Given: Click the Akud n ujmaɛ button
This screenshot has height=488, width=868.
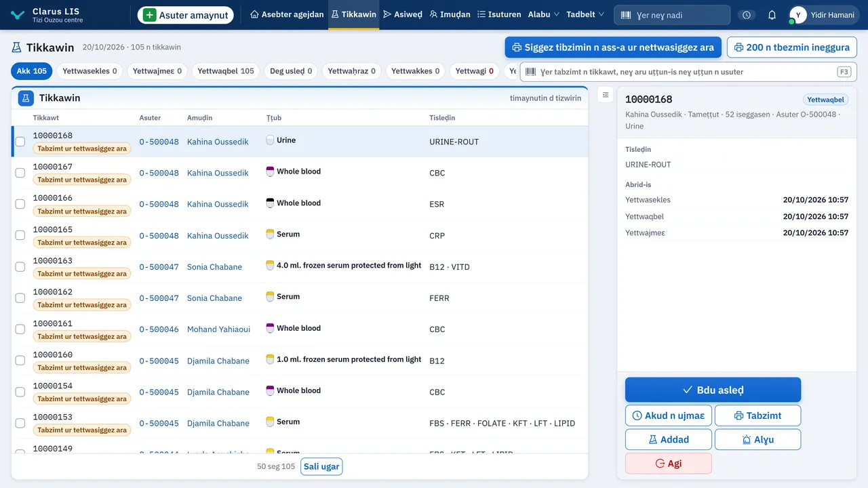Looking at the screenshot, I should [669, 415].
